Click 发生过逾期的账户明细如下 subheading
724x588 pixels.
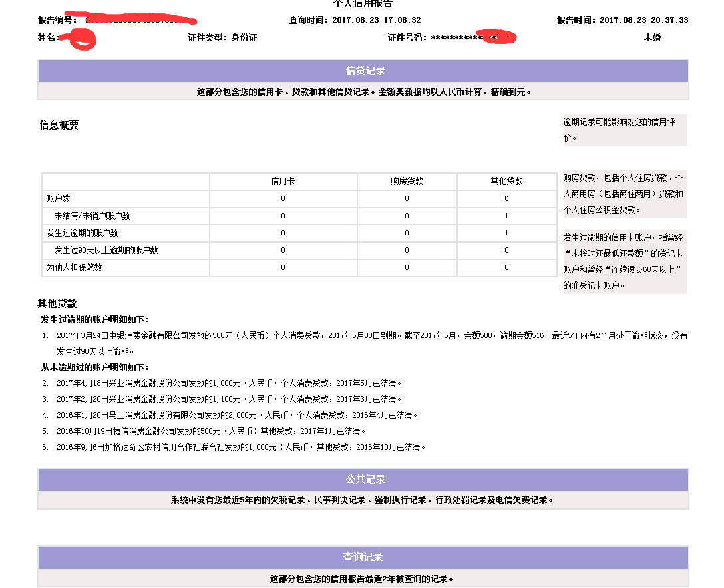pos(95,319)
